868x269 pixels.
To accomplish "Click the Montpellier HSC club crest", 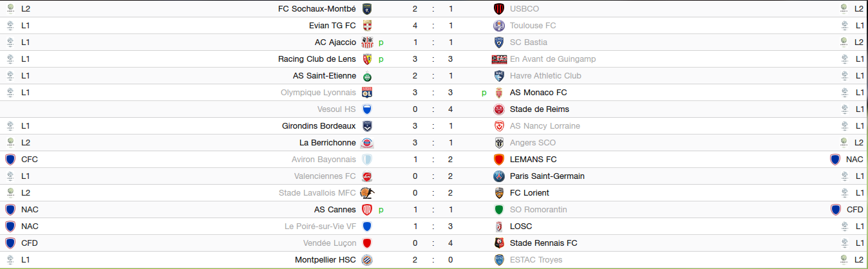I will 367,260.
